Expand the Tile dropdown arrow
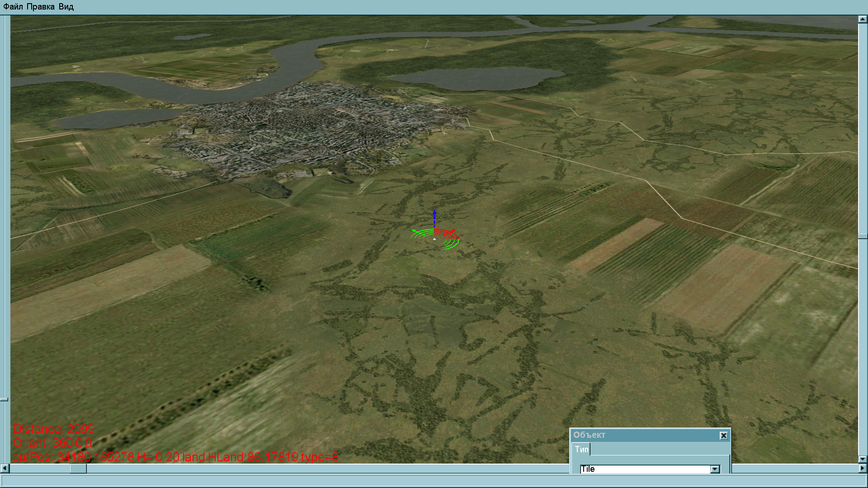 (x=715, y=469)
